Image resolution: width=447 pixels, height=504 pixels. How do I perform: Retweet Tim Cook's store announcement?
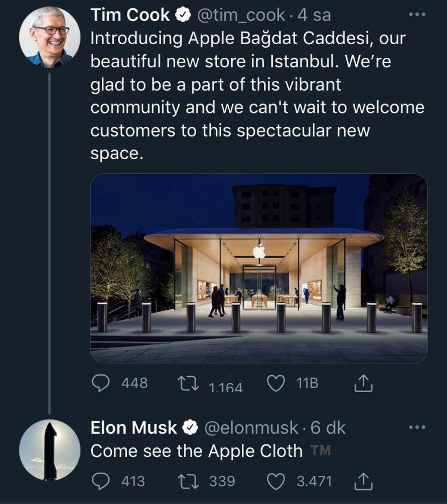click(x=188, y=383)
